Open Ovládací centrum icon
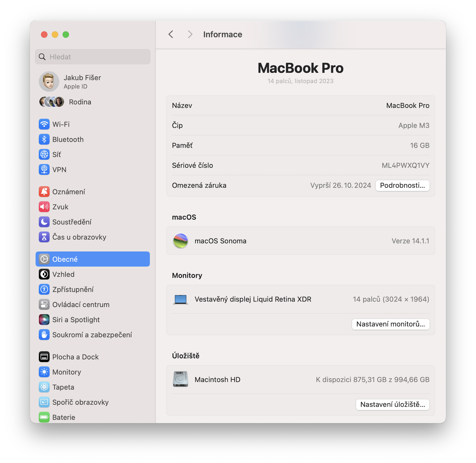476x463 pixels. tap(44, 305)
